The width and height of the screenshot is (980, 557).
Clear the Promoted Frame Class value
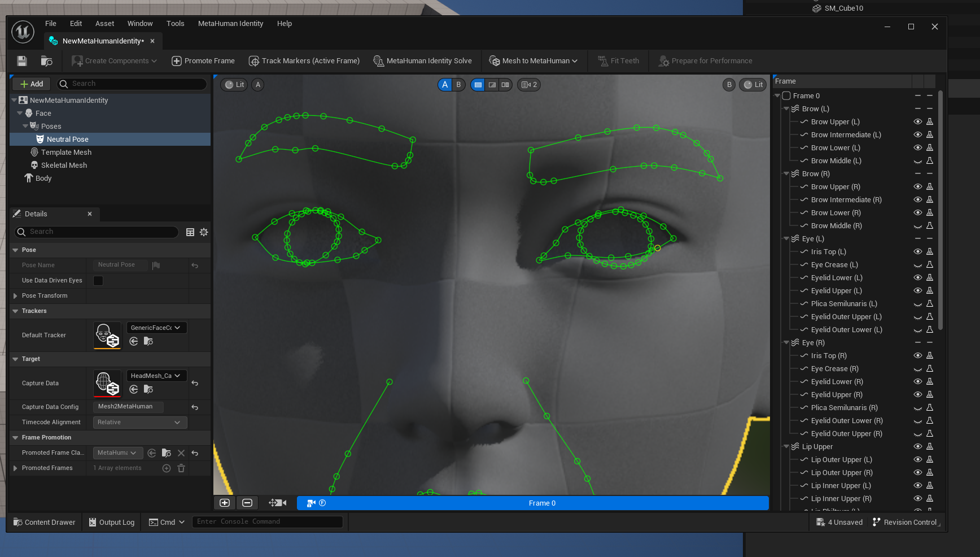181,453
